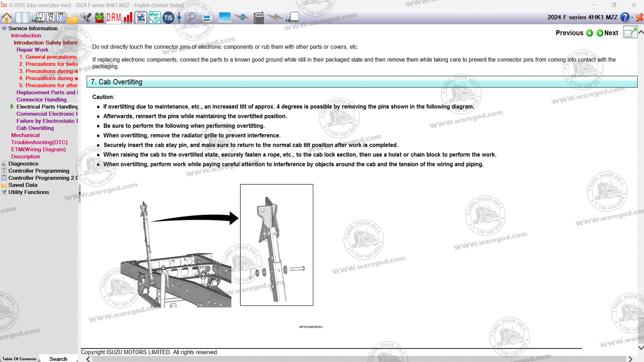Go to Next page
The height and width of the screenshot is (362, 644).
click(x=607, y=33)
